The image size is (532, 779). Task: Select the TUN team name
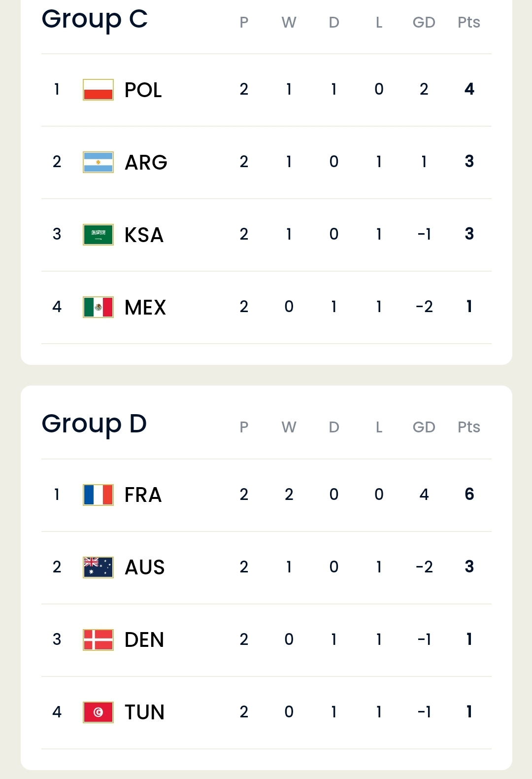pos(144,712)
